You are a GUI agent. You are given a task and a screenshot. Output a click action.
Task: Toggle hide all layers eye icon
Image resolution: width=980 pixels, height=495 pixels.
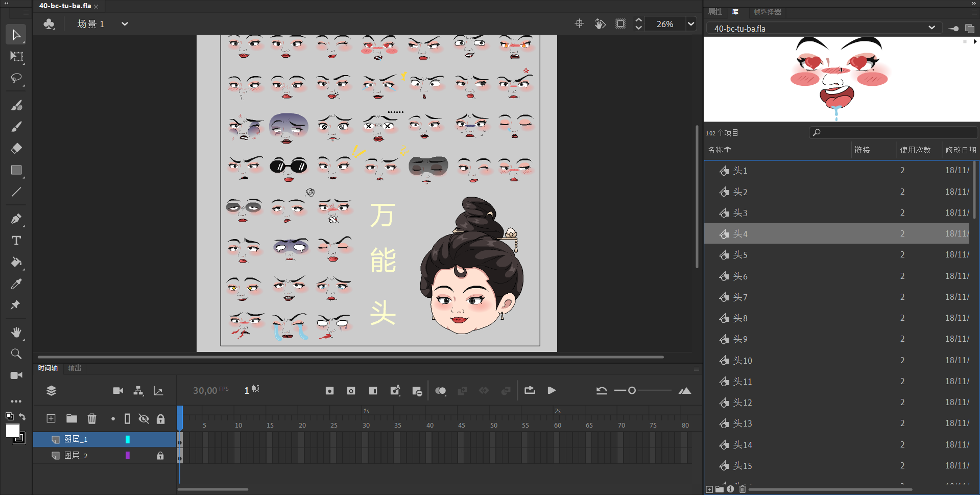144,419
